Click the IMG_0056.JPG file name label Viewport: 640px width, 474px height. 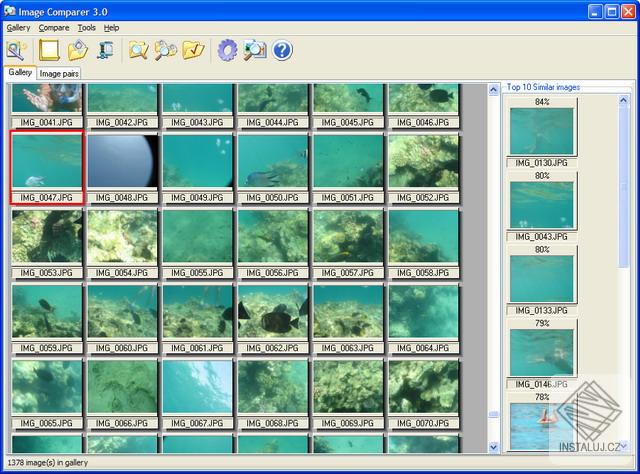point(273,273)
